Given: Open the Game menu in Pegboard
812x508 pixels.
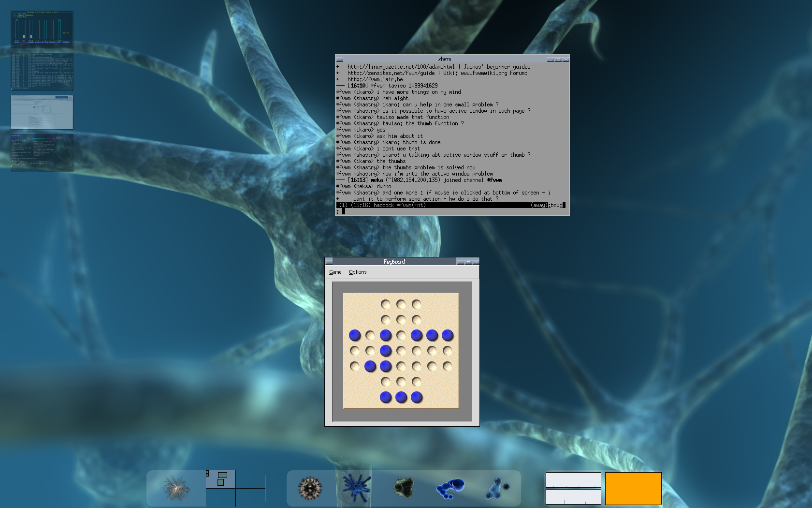Looking at the screenshot, I should (335, 272).
